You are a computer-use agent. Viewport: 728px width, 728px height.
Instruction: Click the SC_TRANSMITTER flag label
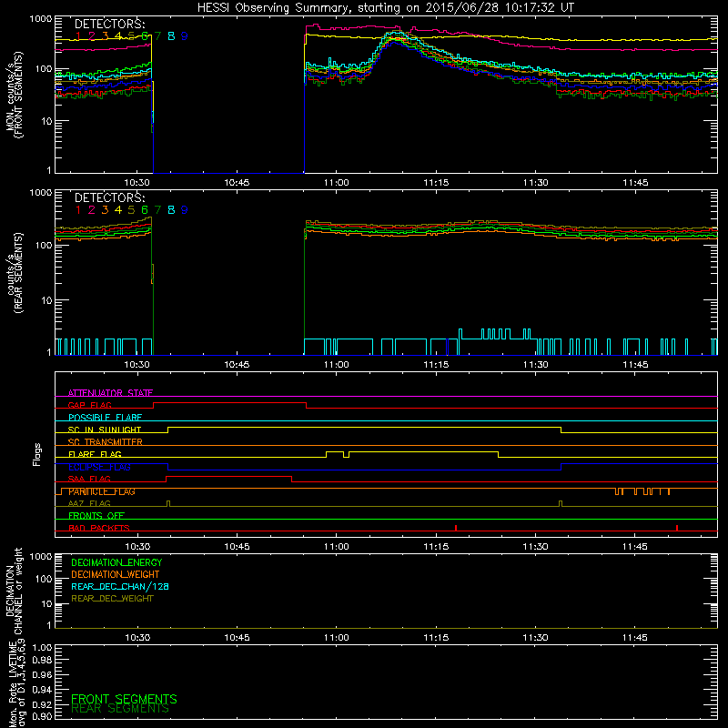[105, 441]
